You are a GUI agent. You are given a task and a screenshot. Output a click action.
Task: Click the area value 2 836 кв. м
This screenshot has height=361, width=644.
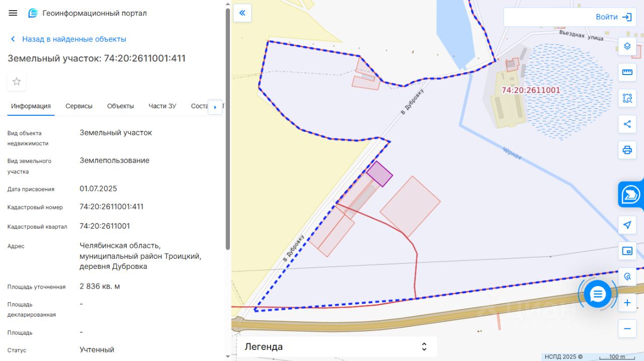click(x=100, y=286)
